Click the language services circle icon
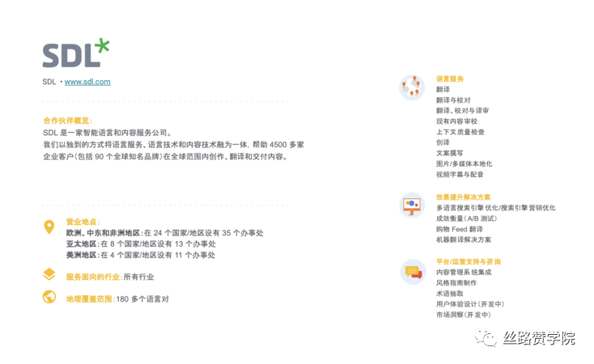Viewport: 594px width, 364px height. (x=412, y=87)
